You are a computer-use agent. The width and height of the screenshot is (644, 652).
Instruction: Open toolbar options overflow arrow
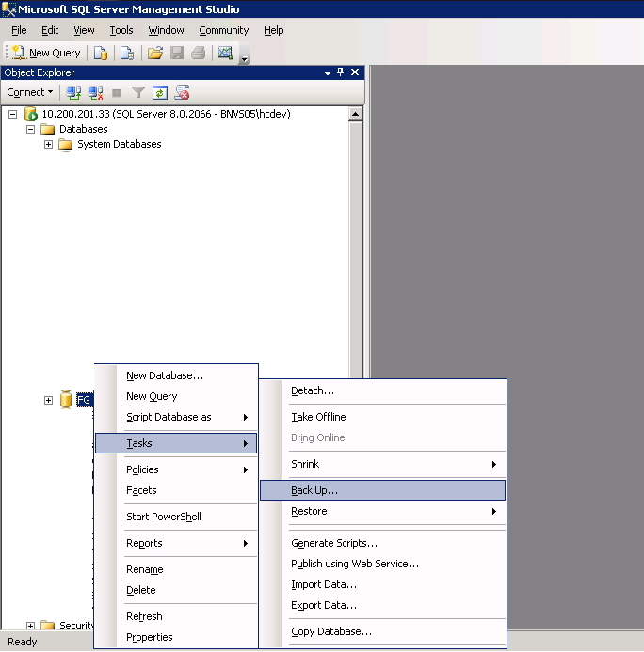245,58
